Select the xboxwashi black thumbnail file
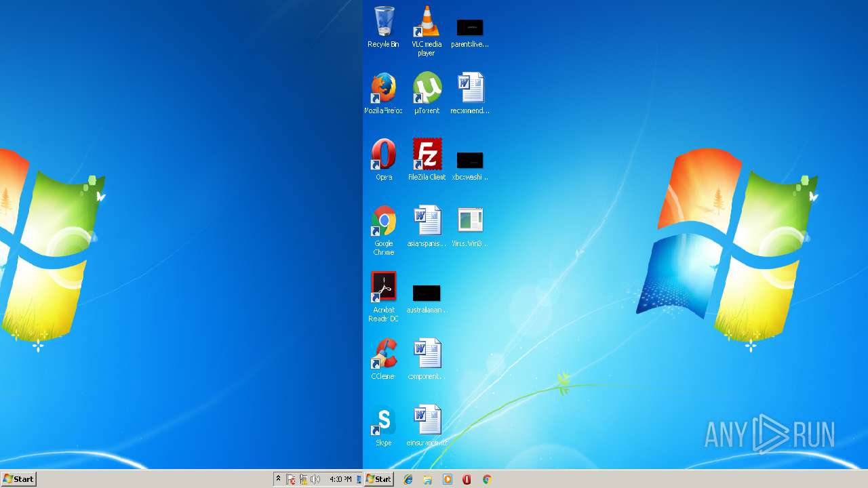The image size is (868, 488). (470, 167)
